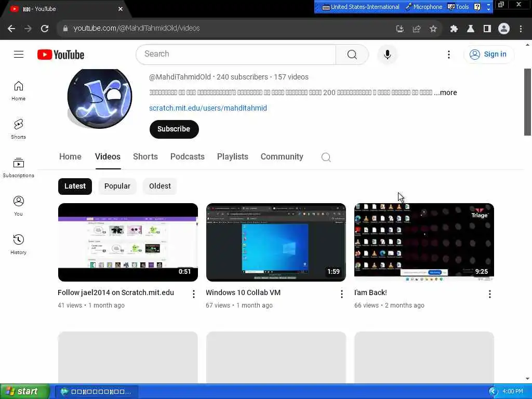Search within channel using magnifier icon
The width and height of the screenshot is (532, 399).
[326, 157]
